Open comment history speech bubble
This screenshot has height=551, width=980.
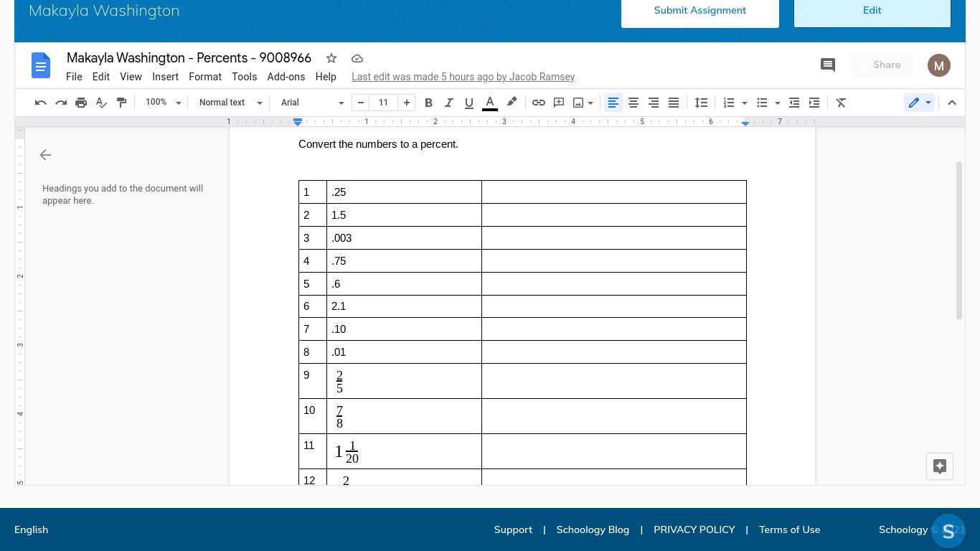pos(828,65)
